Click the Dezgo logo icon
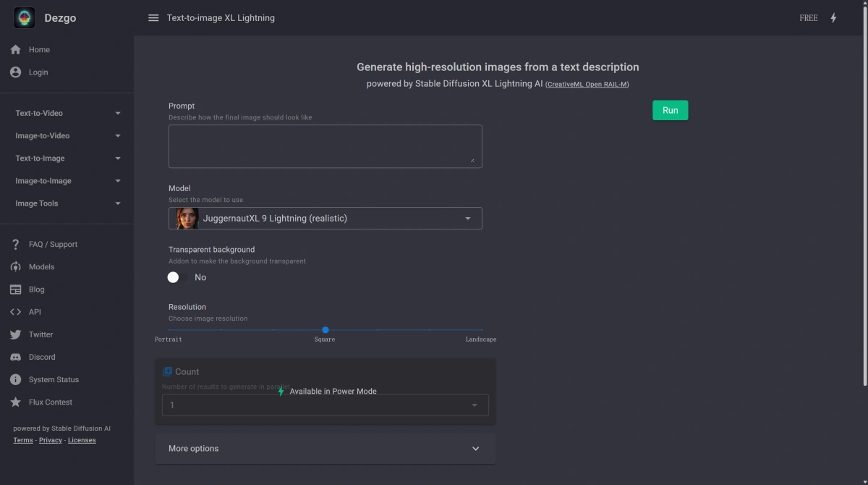Image resolution: width=868 pixels, height=485 pixels. point(25,17)
